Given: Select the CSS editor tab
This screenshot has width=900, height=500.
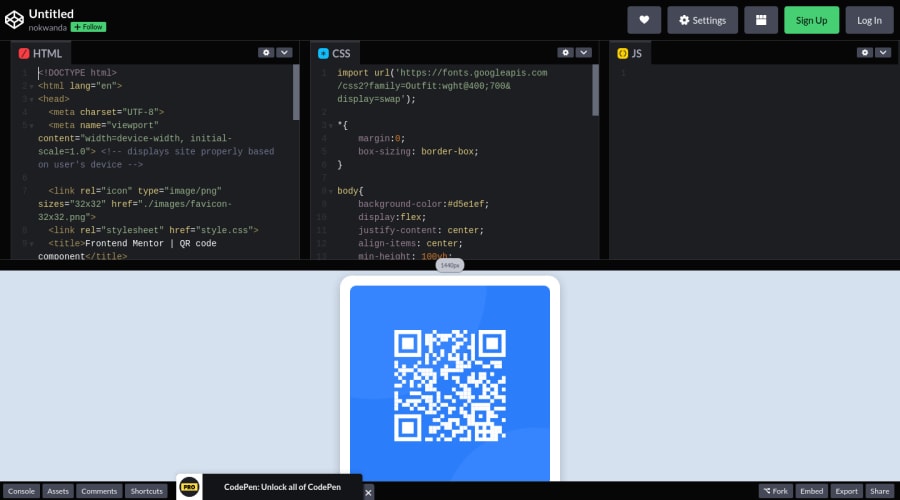Looking at the screenshot, I should tap(335, 53).
